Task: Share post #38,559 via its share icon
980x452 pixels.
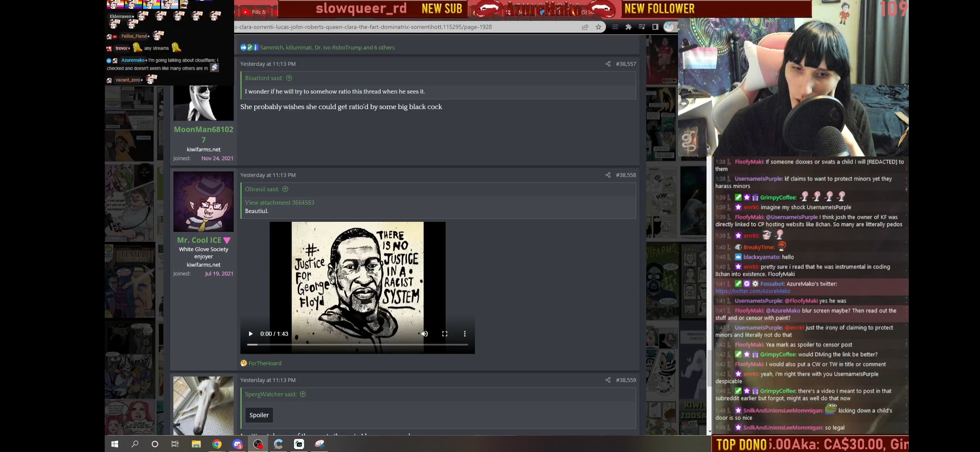Action: pyautogui.click(x=608, y=380)
